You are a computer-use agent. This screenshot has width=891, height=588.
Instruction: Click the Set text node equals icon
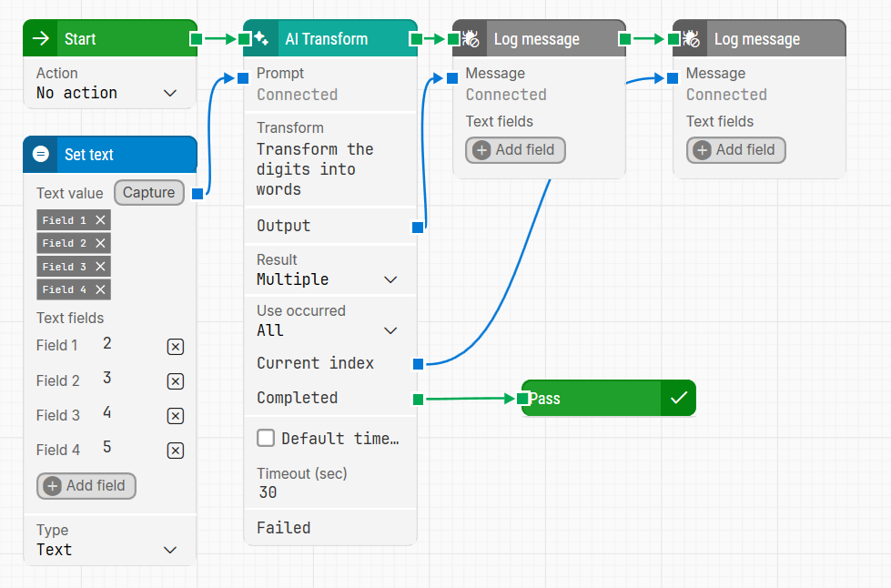pyautogui.click(x=40, y=154)
